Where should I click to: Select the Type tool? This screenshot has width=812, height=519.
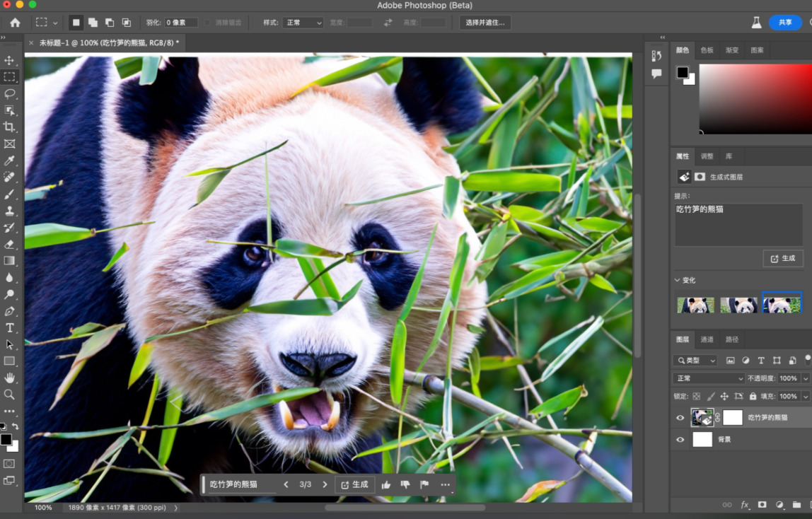[x=9, y=327]
